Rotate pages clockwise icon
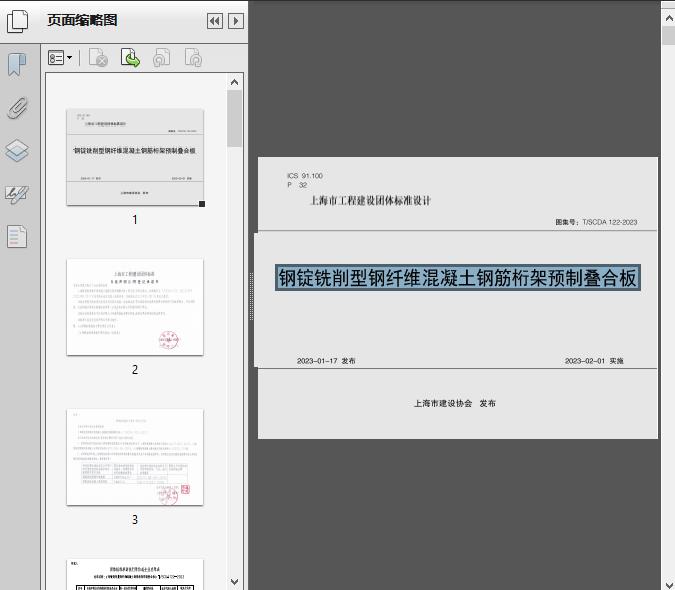 pyautogui.click(x=193, y=58)
